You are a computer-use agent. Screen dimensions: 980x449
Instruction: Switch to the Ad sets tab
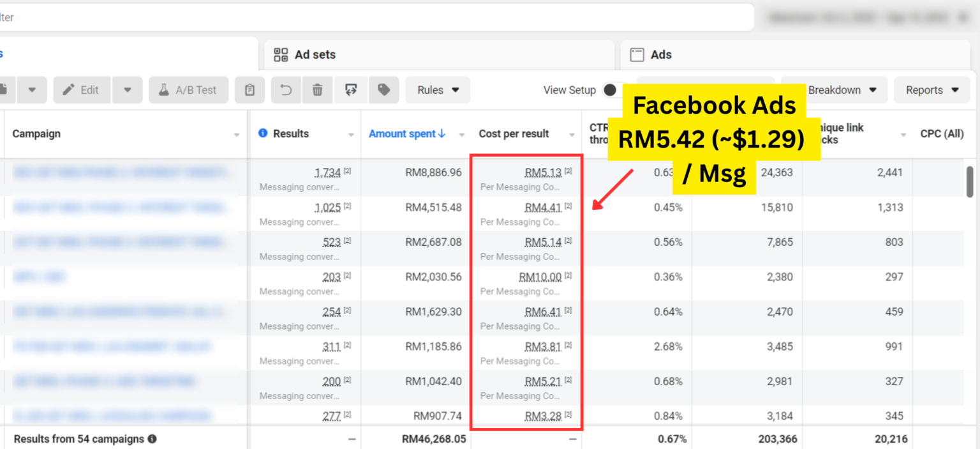[x=315, y=55]
